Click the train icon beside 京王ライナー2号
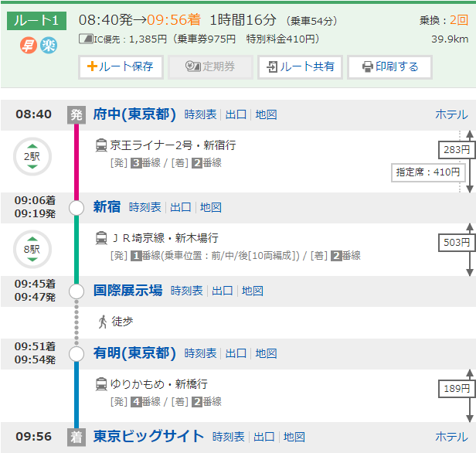476x453 pixels. pos(101,145)
